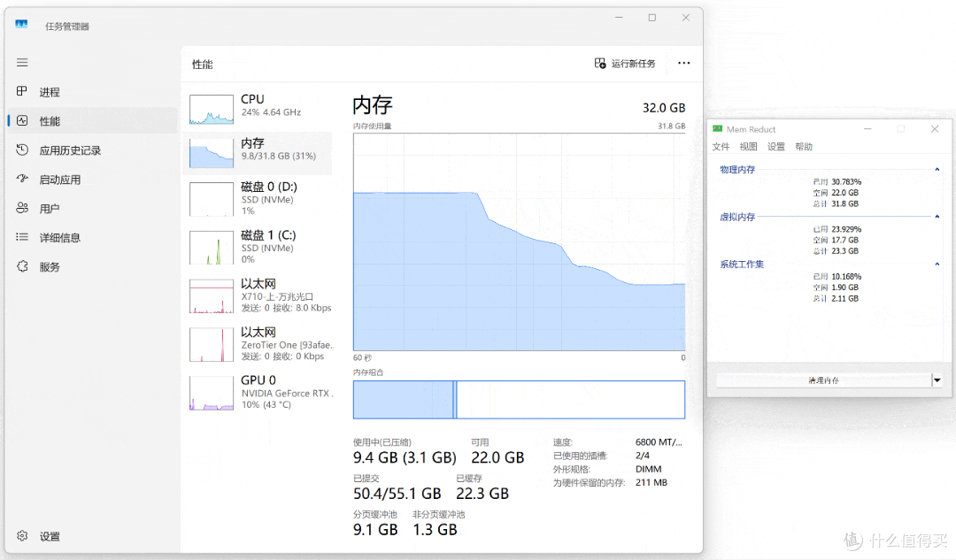This screenshot has height=560, width=956.
Task: Close the Mem Reduct window
Action: (935, 129)
